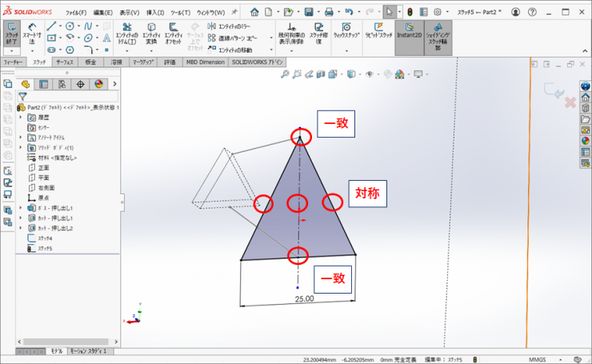
Task: Select the Offset Entities tool
Action: coord(174,30)
